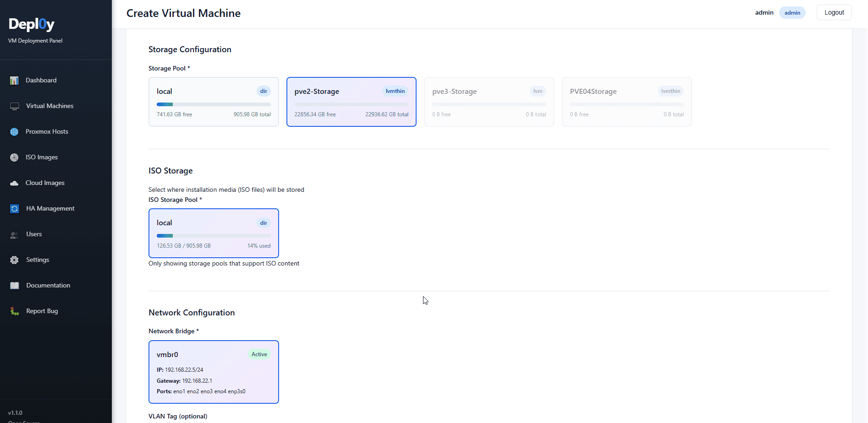Click the Documentation book icon
868x423 pixels.
click(x=15, y=286)
